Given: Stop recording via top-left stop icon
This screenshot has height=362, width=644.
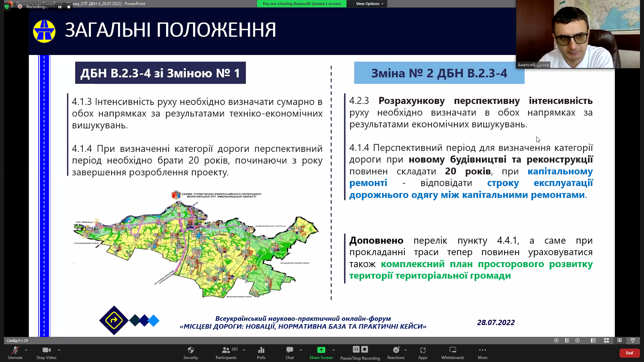Looking at the screenshot, I should [69, 7].
